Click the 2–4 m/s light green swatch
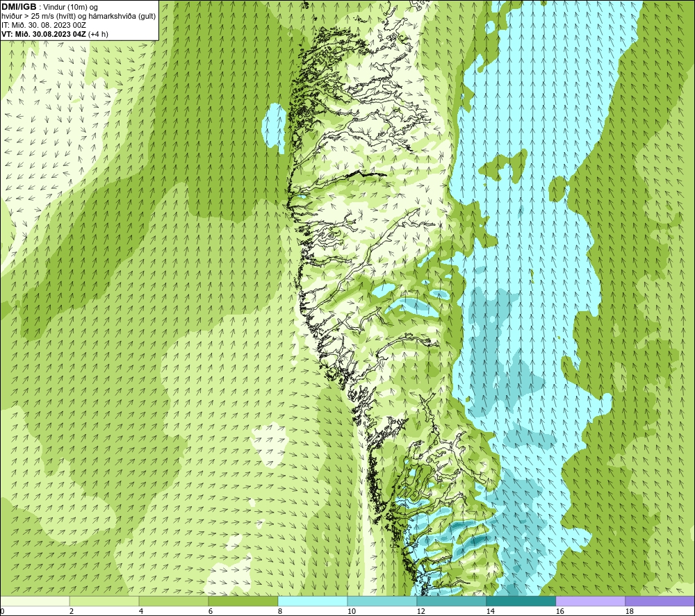The height and width of the screenshot is (616, 695). (104, 601)
